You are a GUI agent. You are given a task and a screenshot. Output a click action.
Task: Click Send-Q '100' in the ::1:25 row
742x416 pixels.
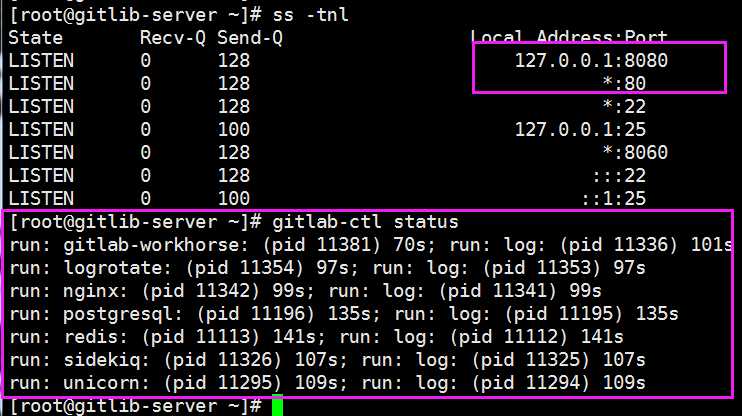(234, 198)
